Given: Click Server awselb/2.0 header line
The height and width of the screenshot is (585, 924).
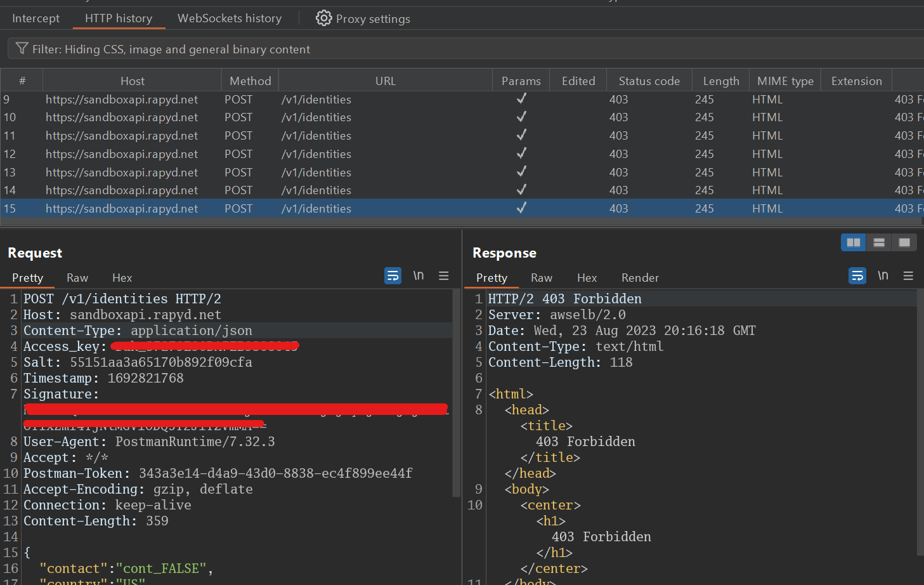Looking at the screenshot, I should click(557, 315).
